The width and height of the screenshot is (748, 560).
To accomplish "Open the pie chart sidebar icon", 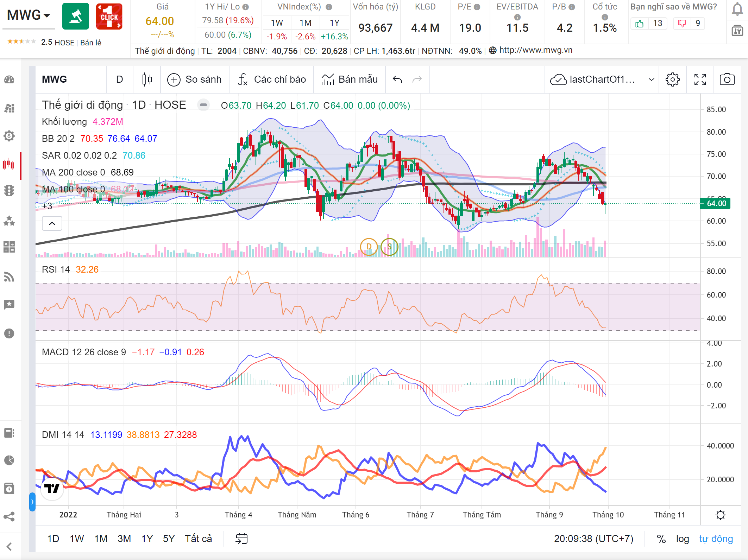I will click(x=9, y=460).
